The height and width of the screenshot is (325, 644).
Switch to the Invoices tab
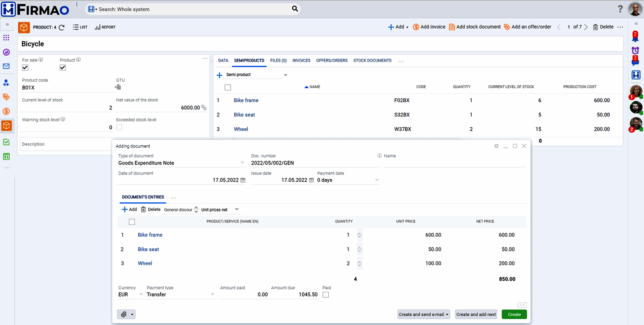(301, 61)
